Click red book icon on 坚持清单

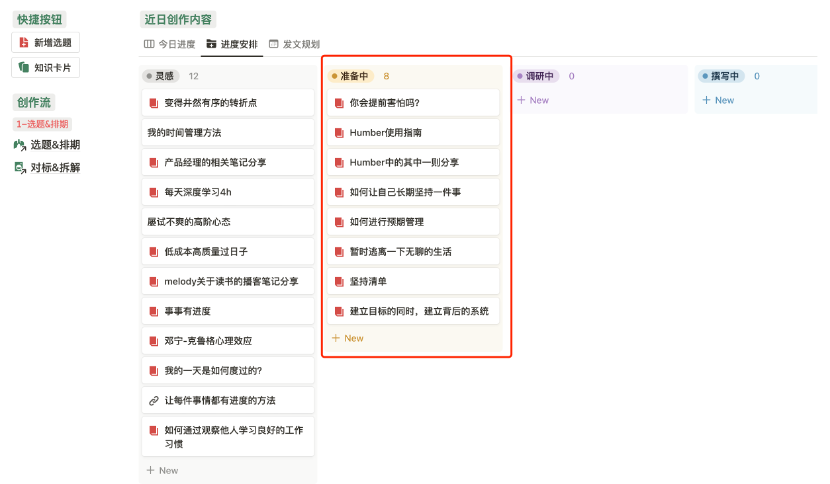tap(339, 282)
